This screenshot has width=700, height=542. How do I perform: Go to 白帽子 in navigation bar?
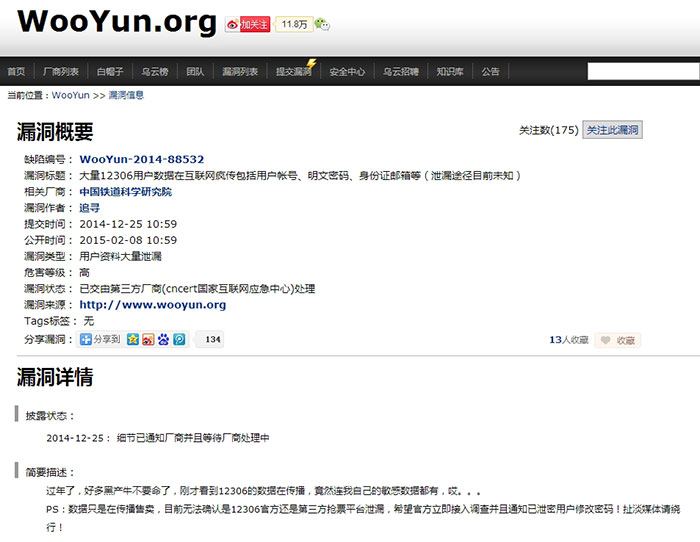110,72
